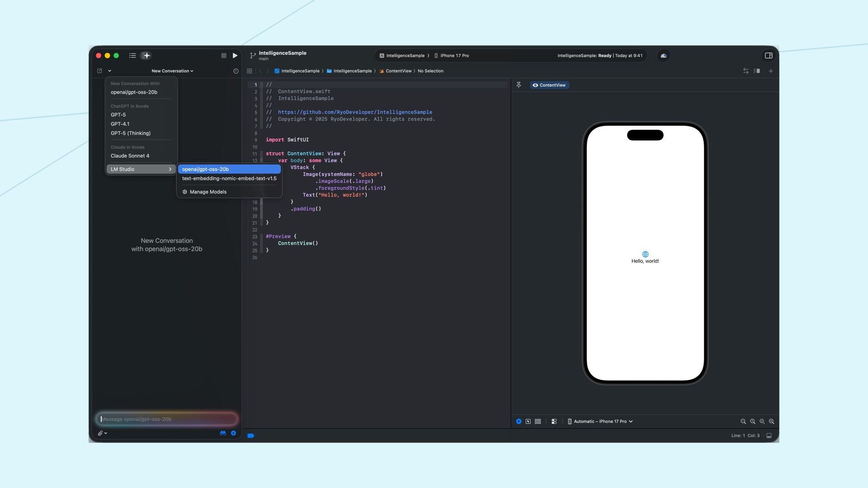Toggle the live preview mode button
868x488 pixels.
519,421
